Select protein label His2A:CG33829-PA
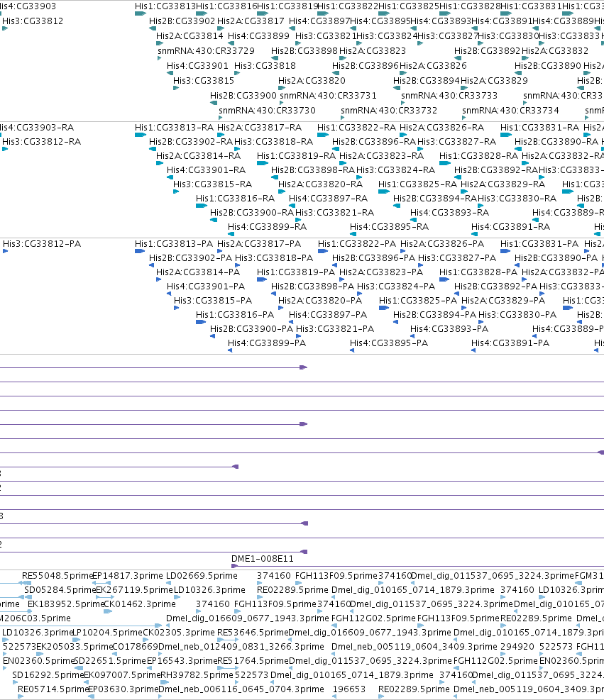This screenshot has width=604, height=700. [503, 301]
